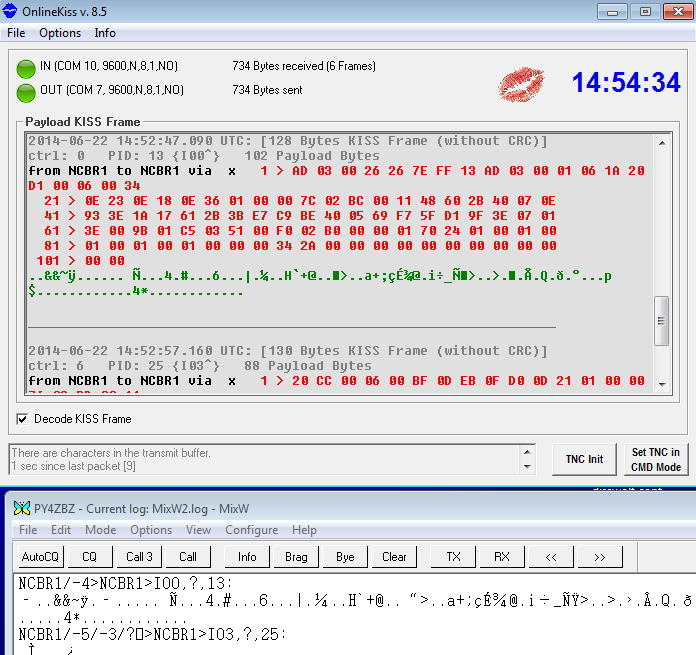Click the Call 3 macro button

(139, 556)
